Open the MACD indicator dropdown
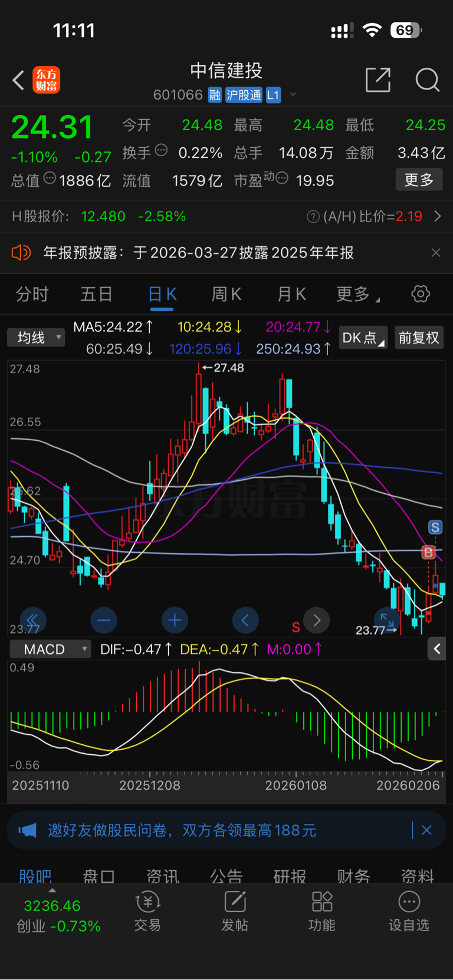 pos(50,649)
